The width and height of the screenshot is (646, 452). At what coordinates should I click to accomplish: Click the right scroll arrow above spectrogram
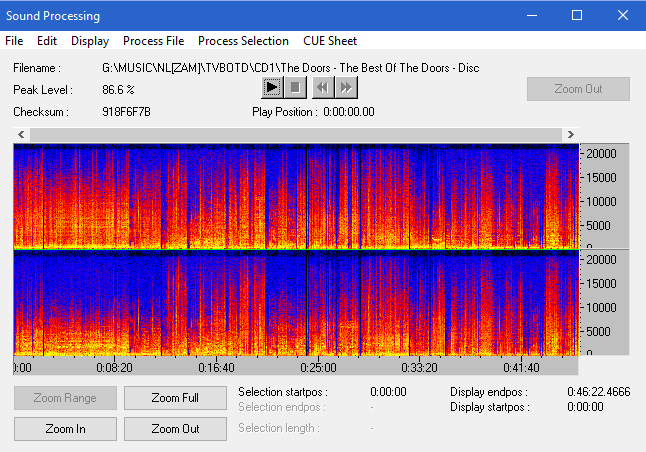(570, 134)
